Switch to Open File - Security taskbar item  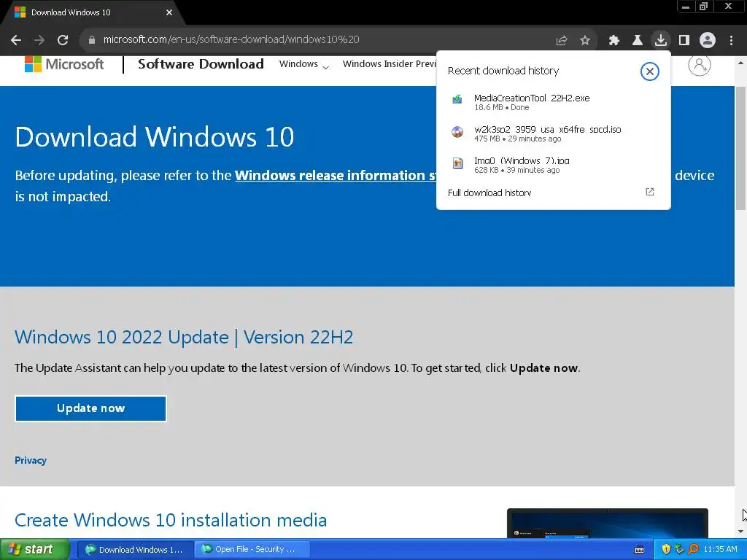coord(252,550)
